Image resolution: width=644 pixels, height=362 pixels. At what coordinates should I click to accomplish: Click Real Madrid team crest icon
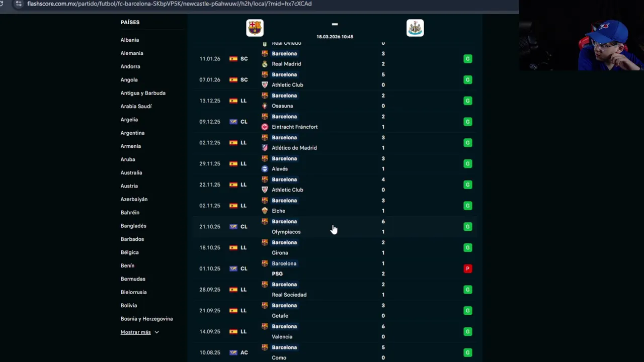click(x=265, y=64)
